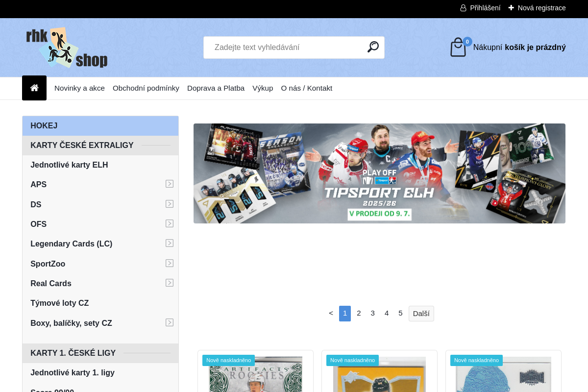
Task: Click the Přihlášení login link
Action: 485,8
